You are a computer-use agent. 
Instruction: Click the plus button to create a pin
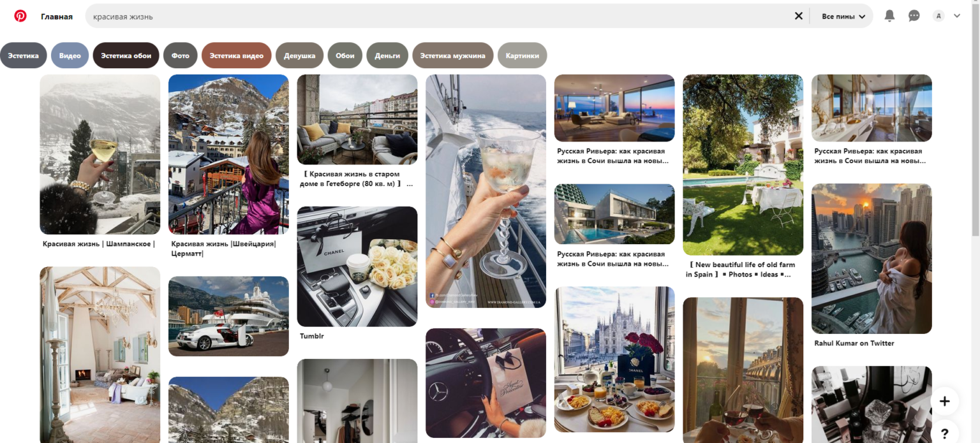(x=945, y=401)
